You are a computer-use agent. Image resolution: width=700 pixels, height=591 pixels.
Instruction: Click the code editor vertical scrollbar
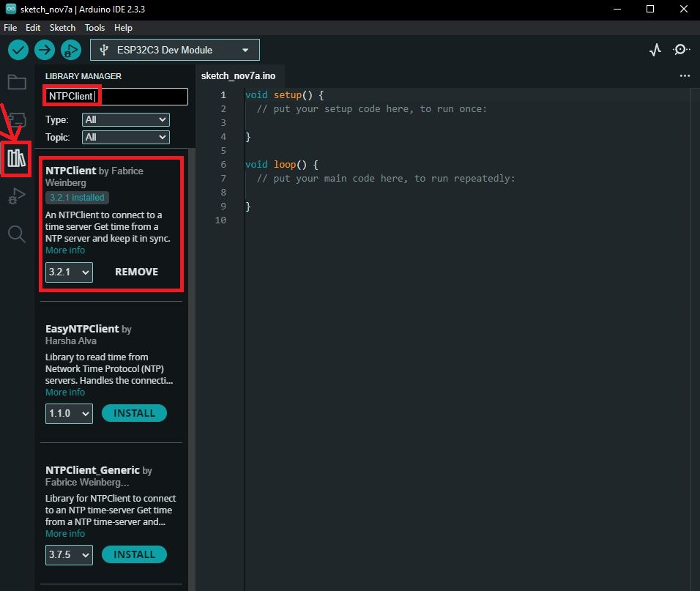coord(696,339)
